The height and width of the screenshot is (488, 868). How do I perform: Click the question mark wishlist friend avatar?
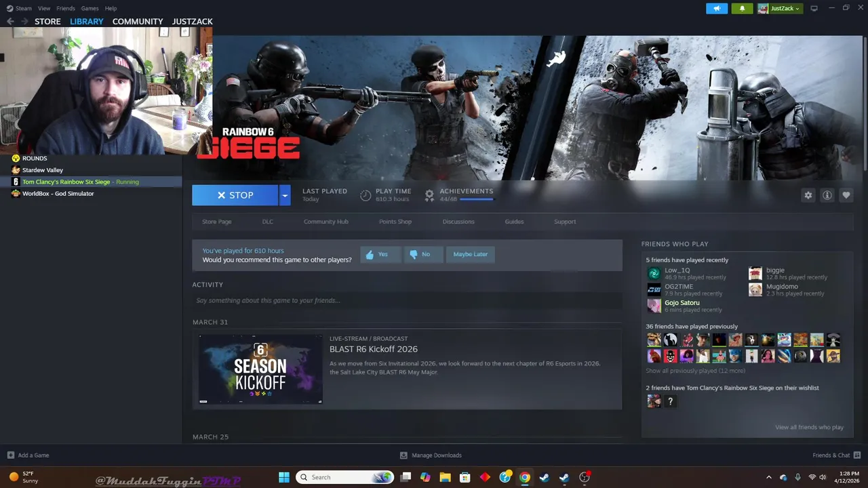pos(670,401)
